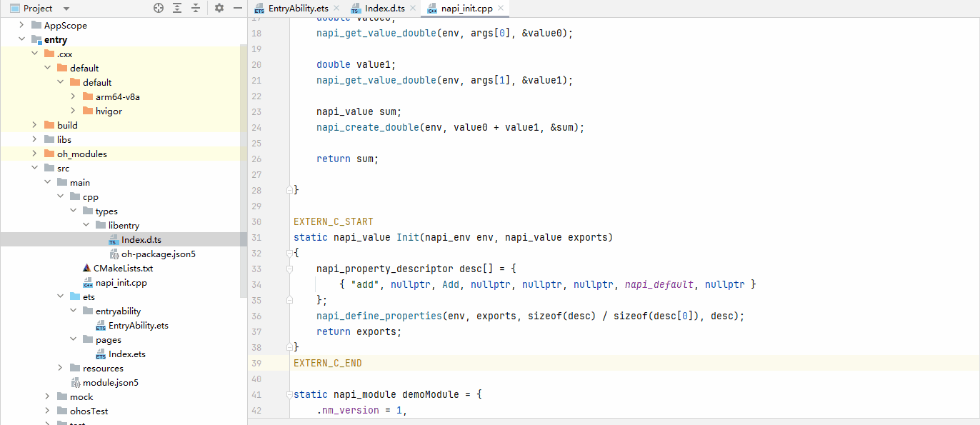Expand the resources folder
Image resolution: width=980 pixels, height=425 pixels.
click(x=60, y=368)
